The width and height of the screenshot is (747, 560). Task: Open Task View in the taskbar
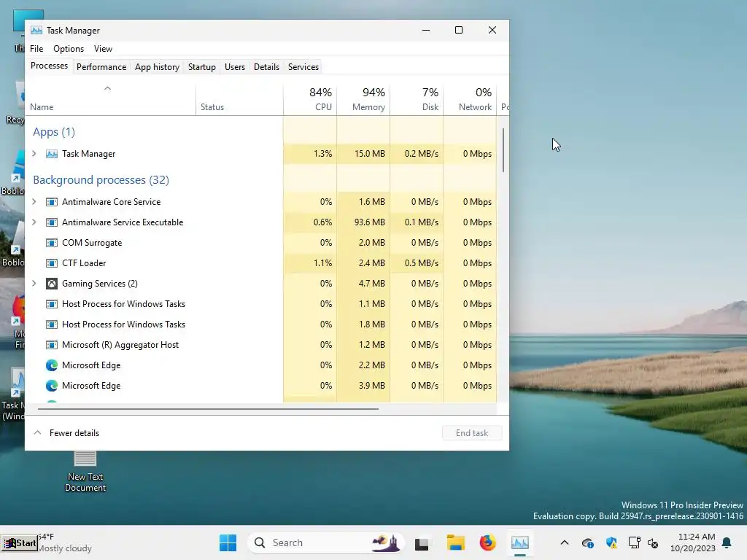coord(422,543)
